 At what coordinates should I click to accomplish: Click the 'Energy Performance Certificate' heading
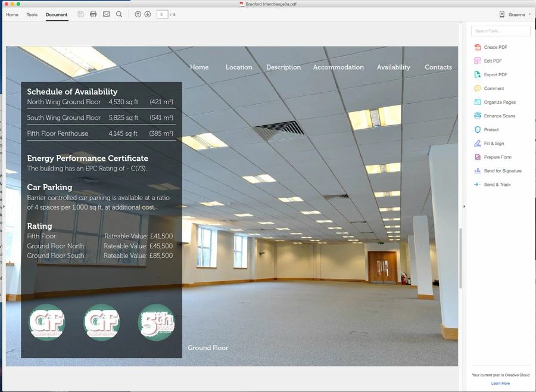88,158
